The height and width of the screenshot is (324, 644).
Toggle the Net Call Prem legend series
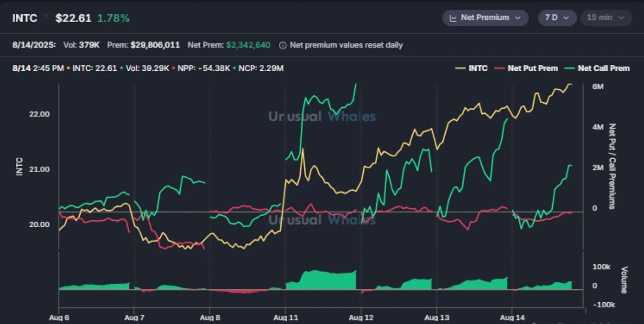tap(597, 68)
